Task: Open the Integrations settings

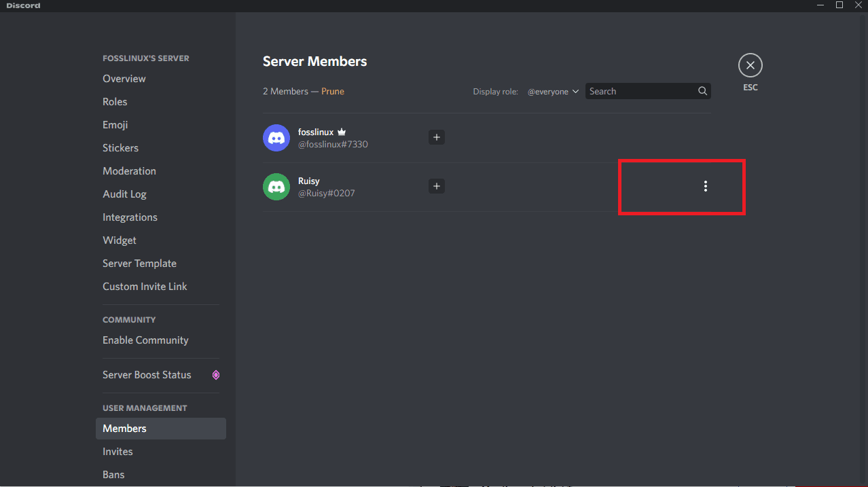Action: click(x=130, y=217)
